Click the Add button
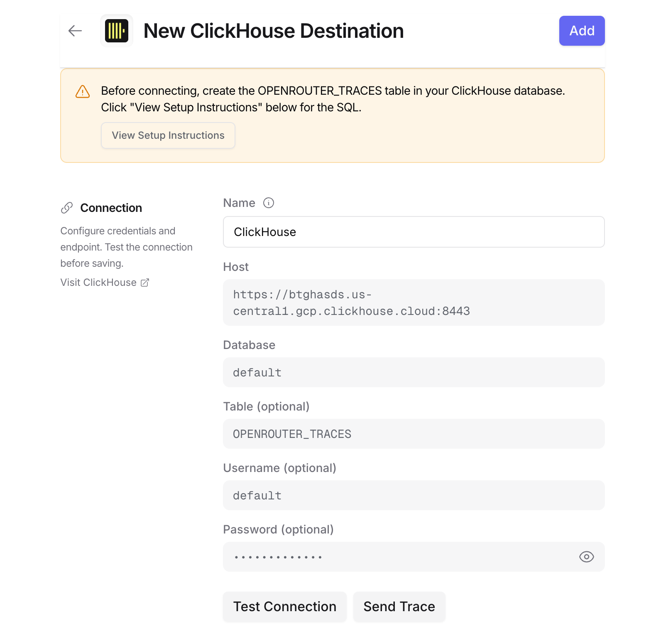656x644 pixels. (x=582, y=31)
